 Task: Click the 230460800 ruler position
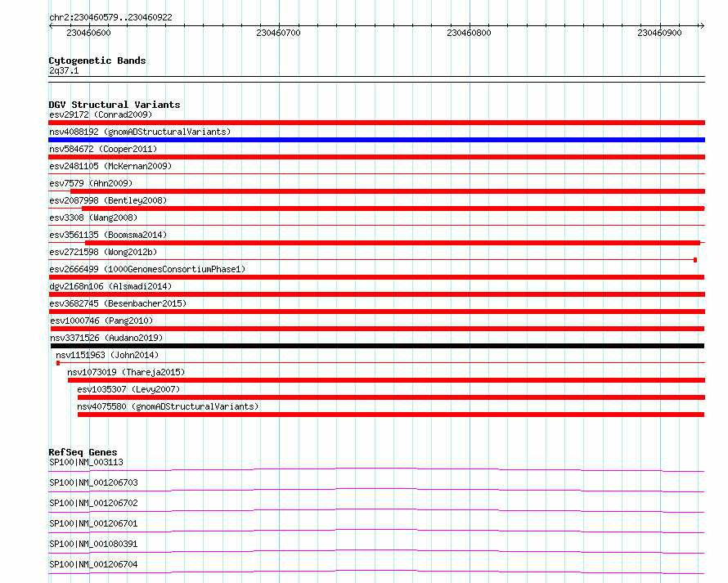[469, 33]
